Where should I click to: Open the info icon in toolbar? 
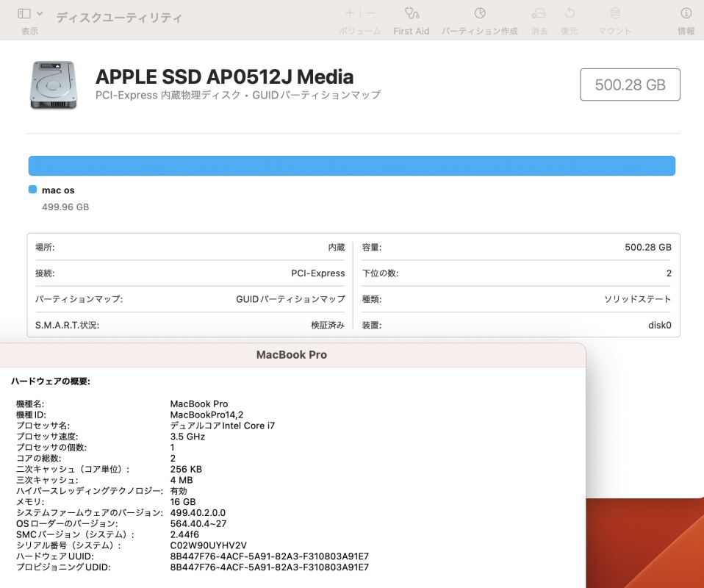point(686,13)
